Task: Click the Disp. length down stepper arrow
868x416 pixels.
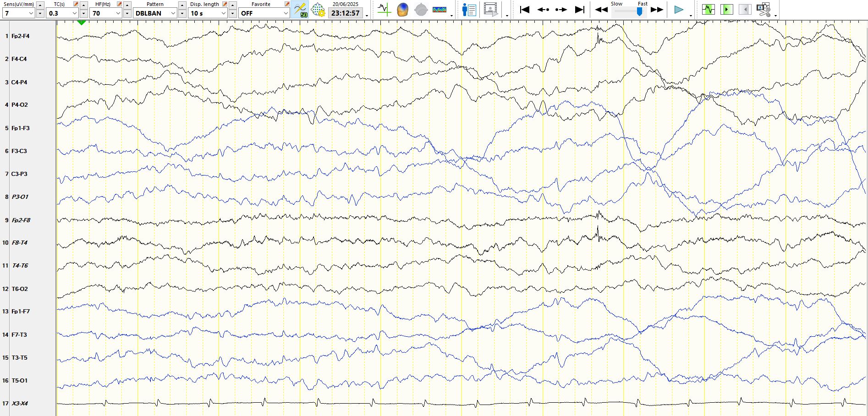Action: (x=233, y=13)
